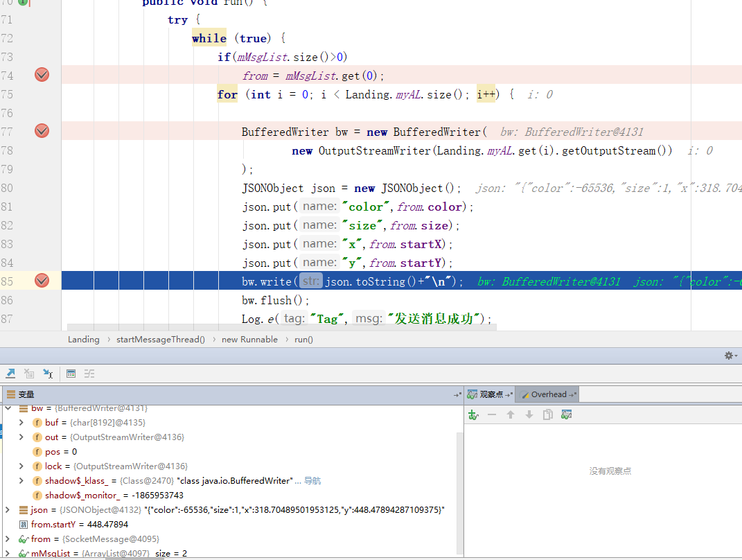Click the 没有观察点 empty watches text
742x560 pixels.
point(610,471)
